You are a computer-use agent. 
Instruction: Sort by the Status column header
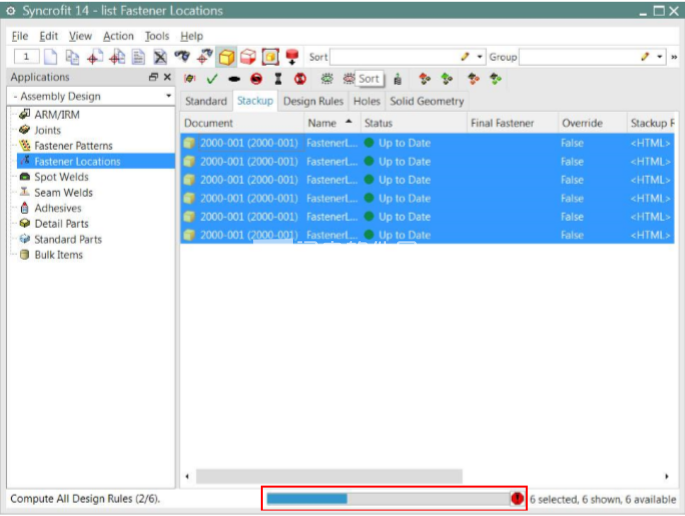pyautogui.click(x=413, y=123)
